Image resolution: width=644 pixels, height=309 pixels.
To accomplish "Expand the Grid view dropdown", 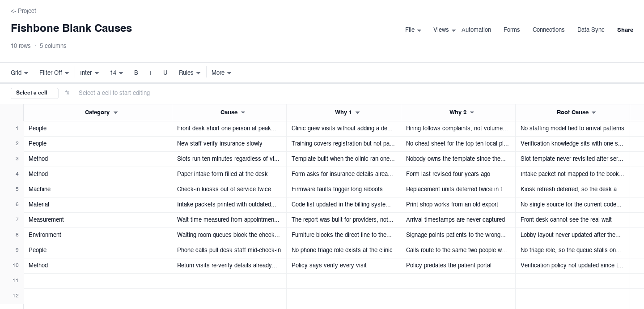I will (20, 73).
